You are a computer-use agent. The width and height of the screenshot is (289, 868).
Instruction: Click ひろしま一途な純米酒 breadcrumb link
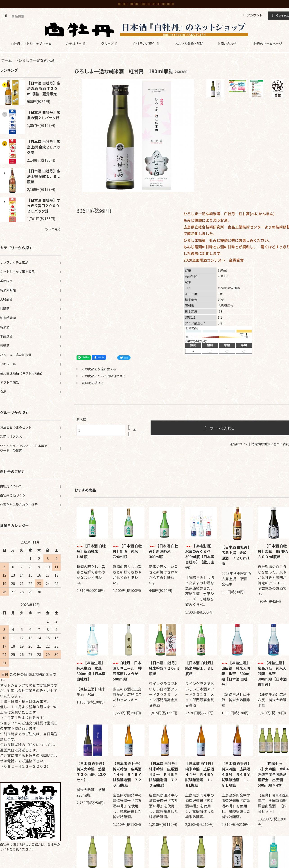36,60
